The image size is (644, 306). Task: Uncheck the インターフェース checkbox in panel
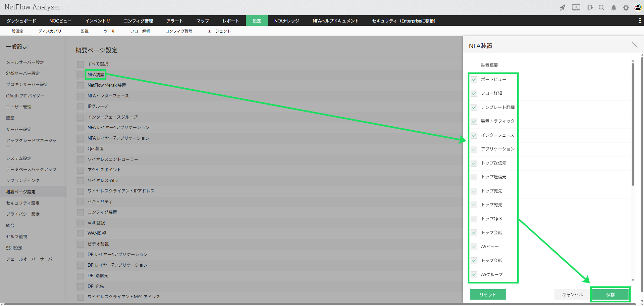point(474,135)
